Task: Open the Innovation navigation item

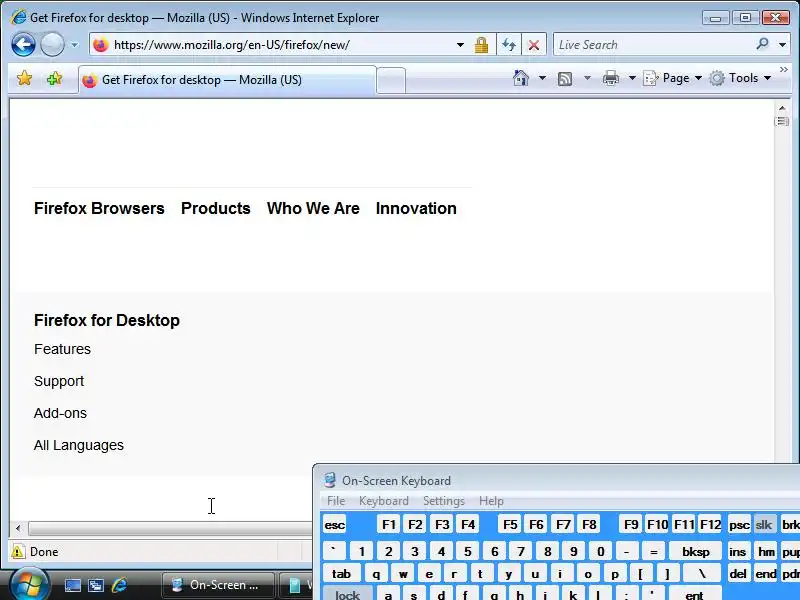Action: pos(416,208)
